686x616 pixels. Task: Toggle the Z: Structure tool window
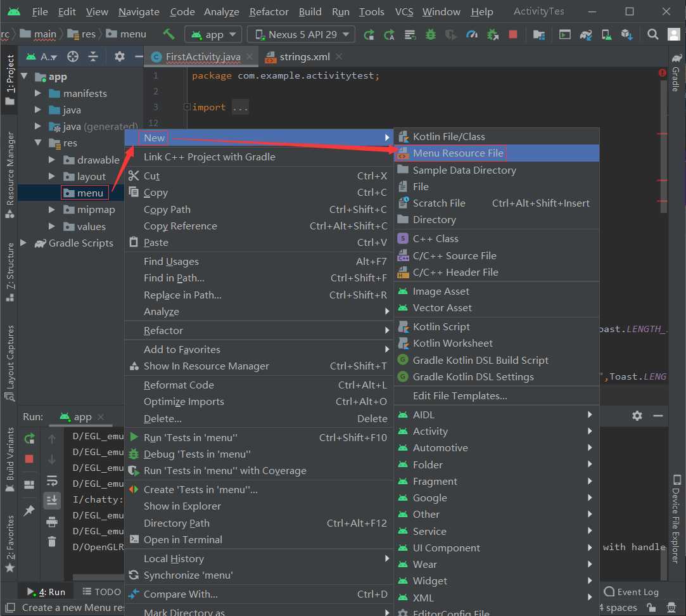tap(10, 273)
